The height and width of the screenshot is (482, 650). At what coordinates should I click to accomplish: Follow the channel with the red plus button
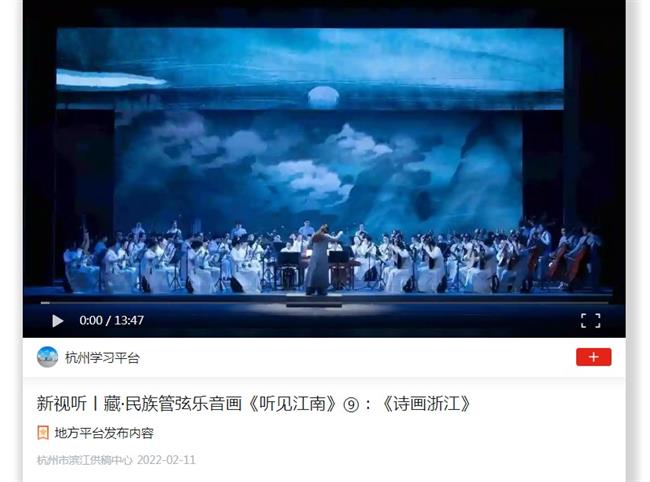[594, 357]
